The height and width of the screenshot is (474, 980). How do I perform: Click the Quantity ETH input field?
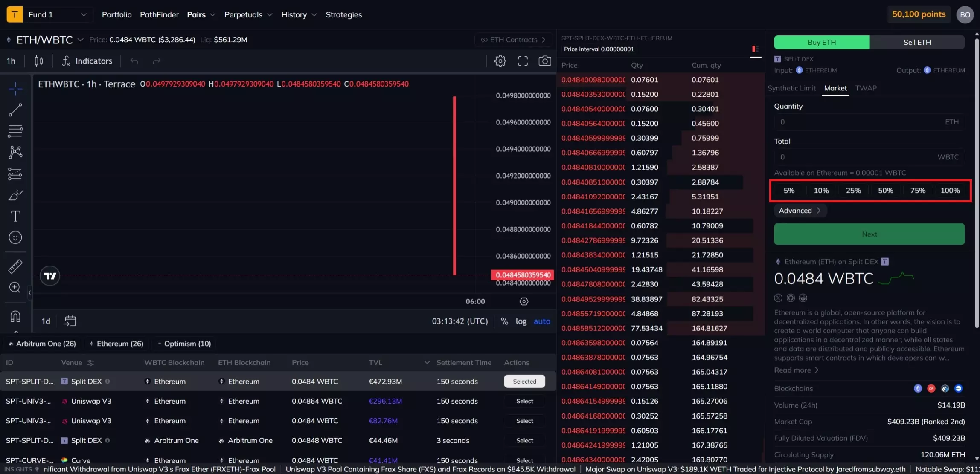tap(869, 122)
